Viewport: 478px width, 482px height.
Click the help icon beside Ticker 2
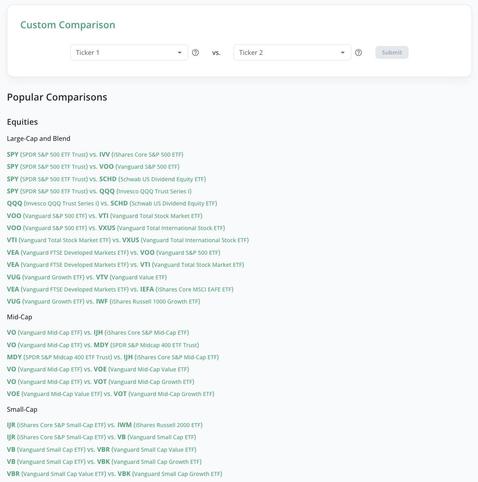tap(358, 53)
